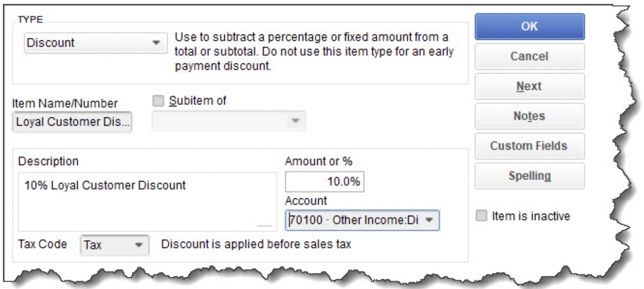Run Spelling check
This screenshot has height=289, width=644.
coord(530,176)
